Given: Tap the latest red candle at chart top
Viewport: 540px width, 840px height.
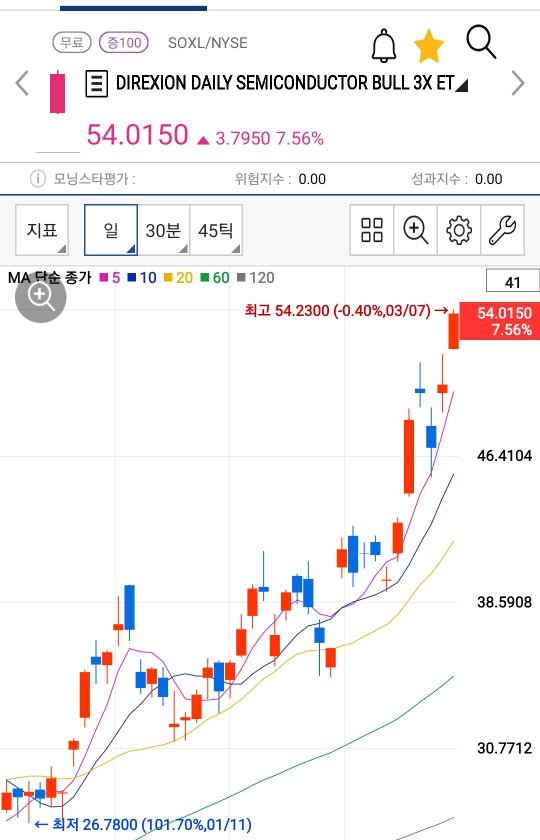Looking at the screenshot, I should (x=454, y=329).
